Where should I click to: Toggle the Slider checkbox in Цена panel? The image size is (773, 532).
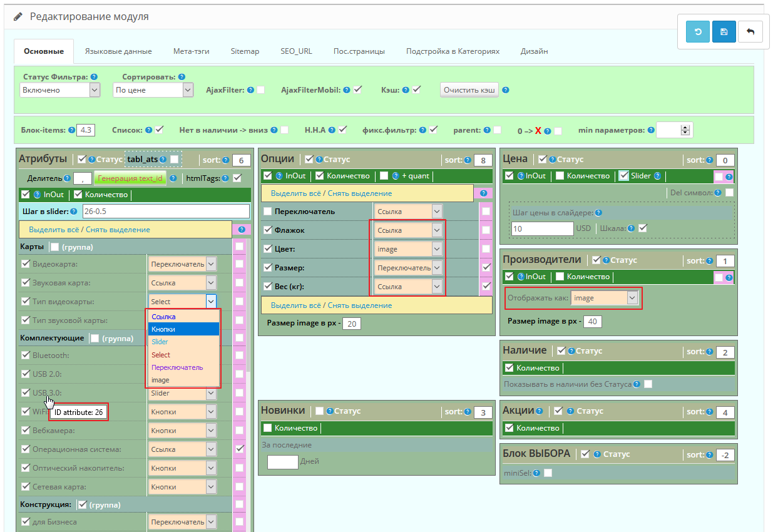(x=624, y=176)
